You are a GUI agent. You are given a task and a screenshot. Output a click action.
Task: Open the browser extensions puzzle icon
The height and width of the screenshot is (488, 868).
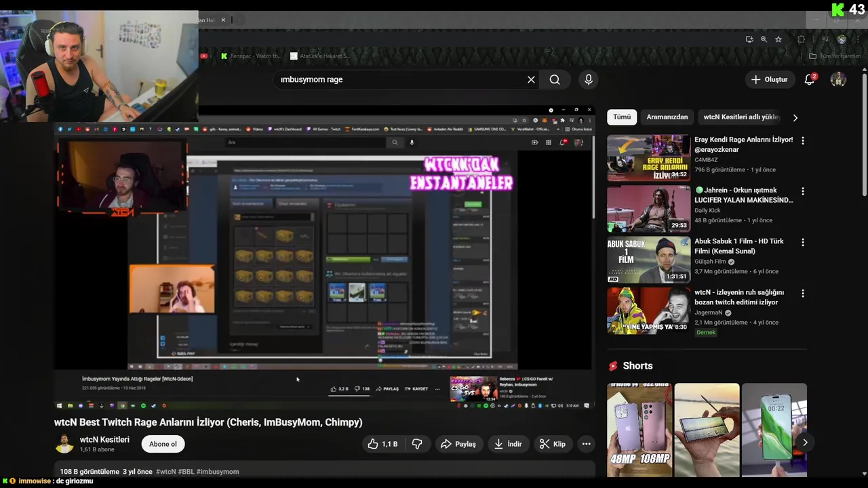click(x=801, y=39)
